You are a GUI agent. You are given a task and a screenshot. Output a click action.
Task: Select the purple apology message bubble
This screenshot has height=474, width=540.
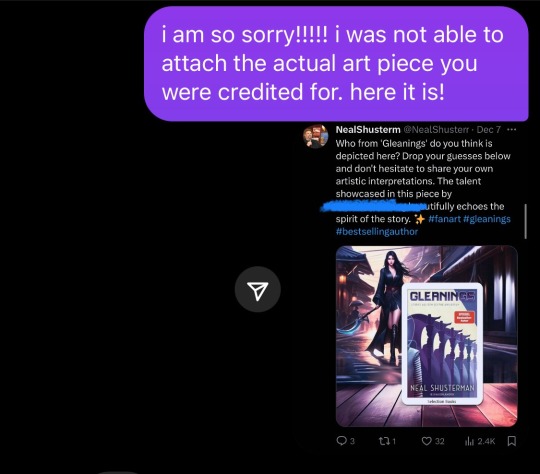pyautogui.click(x=336, y=64)
